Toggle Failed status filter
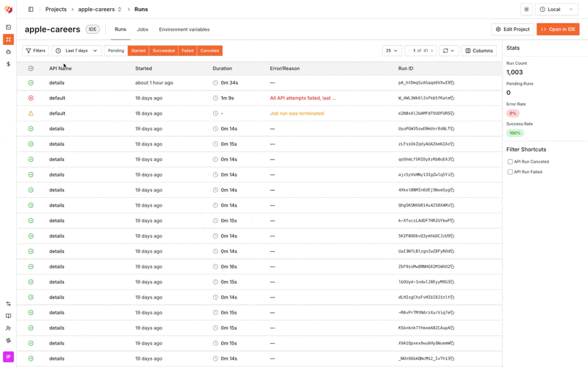The width and height of the screenshot is (588, 368). point(187,51)
